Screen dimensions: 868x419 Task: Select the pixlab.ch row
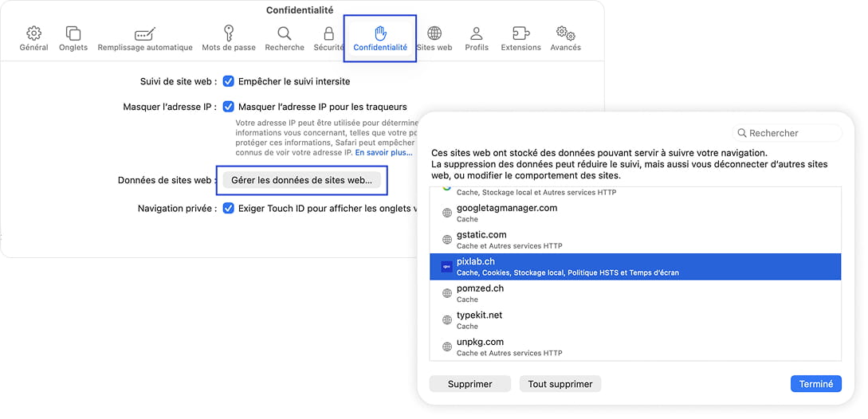[x=635, y=267]
